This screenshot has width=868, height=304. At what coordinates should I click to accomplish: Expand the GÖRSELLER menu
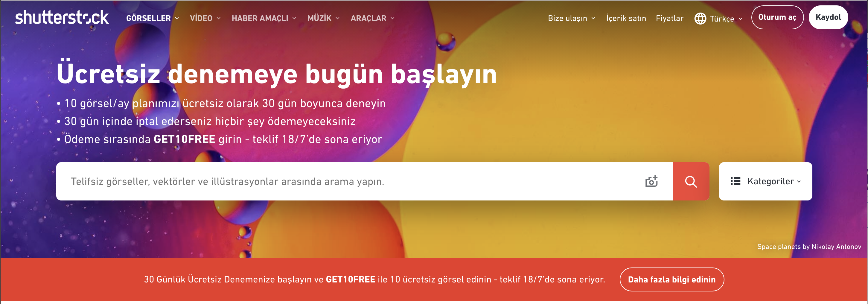click(152, 18)
